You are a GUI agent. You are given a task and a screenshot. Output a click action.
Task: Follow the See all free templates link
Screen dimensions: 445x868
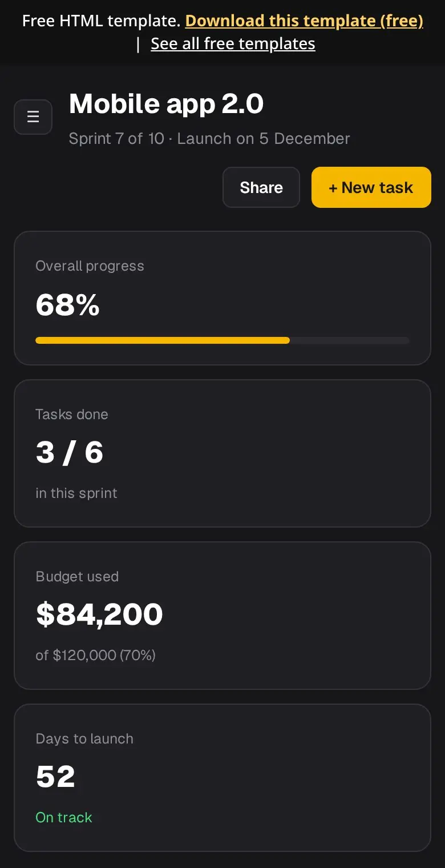[x=233, y=44]
